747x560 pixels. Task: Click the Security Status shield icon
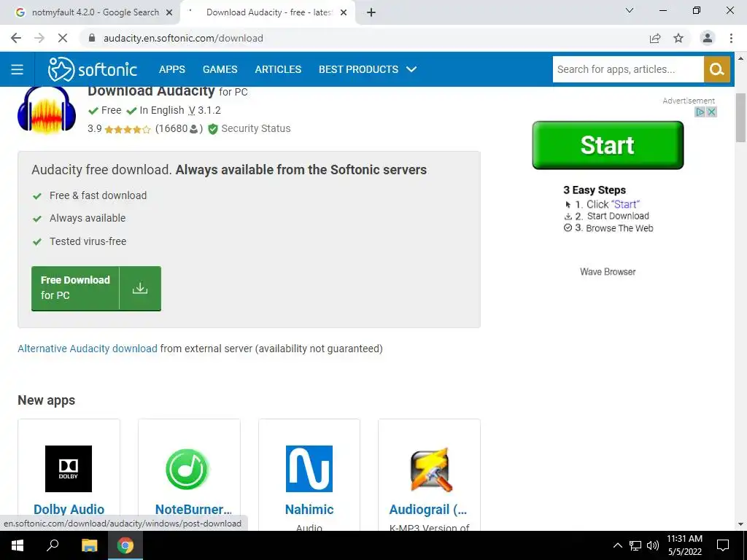pyautogui.click(x=213, y=129)
